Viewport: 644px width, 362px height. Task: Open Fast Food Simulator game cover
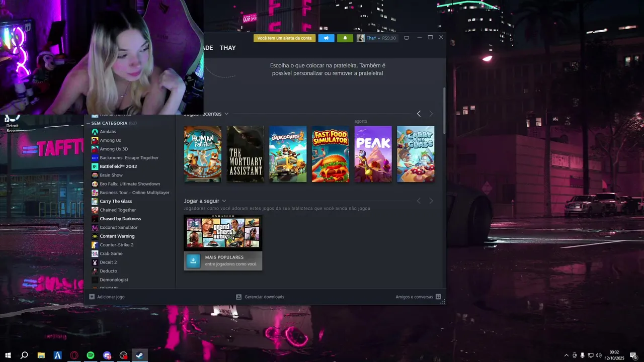pyautogui.click(x=331, y=154)
